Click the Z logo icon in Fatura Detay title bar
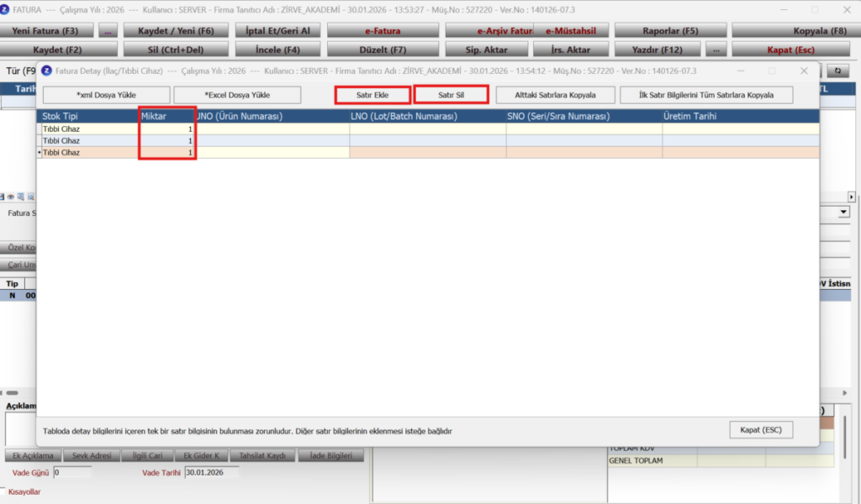Image resolution: width=861 pixels, height=504 pixels. (47, 71)
